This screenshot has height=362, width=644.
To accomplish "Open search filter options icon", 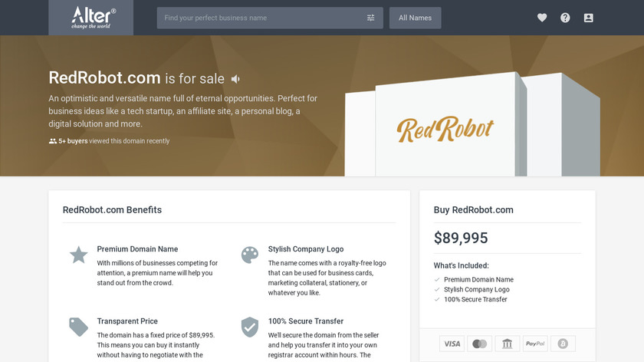I will (371, 18).
